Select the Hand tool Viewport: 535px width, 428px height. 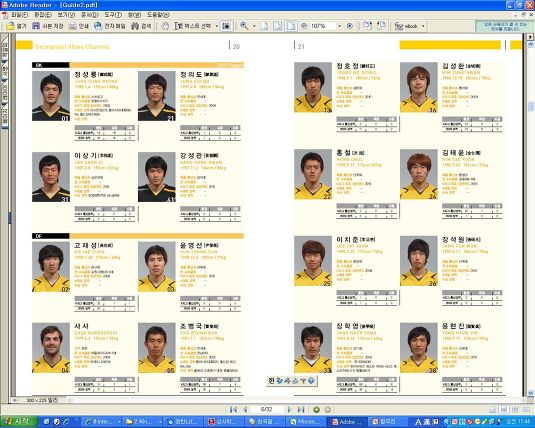pyautogui.click(x=165, y=26)
